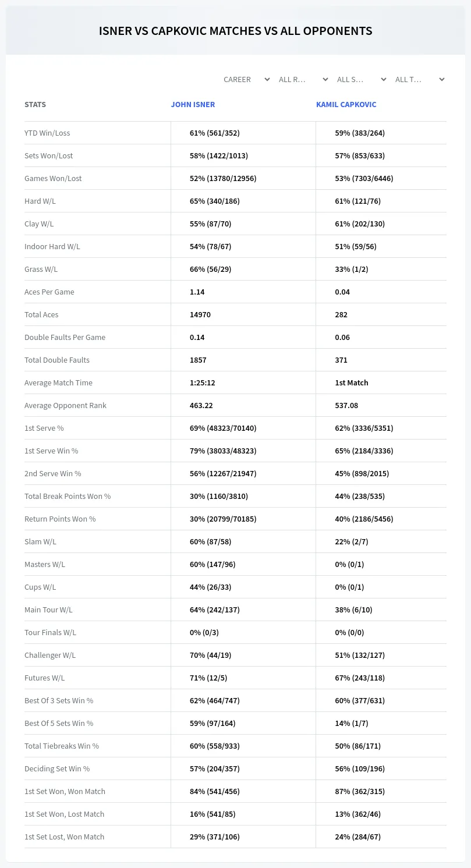Click the chevron arrow beside ALL T…
The image size is (471, 868).
442,79
